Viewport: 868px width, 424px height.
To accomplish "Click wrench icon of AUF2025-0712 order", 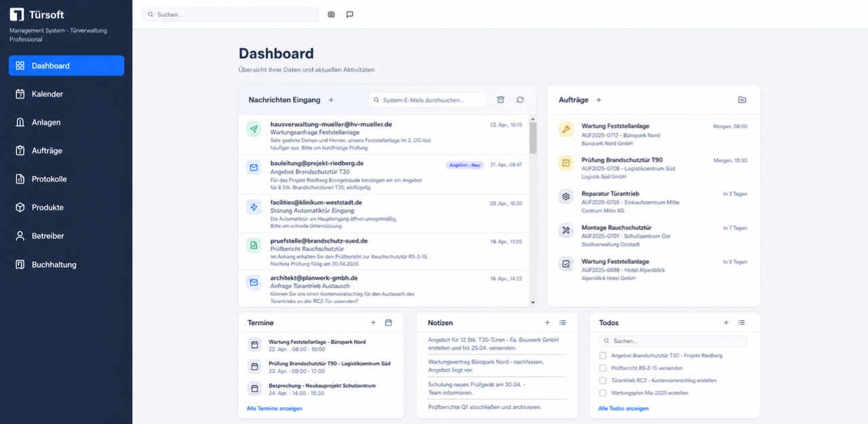I will pyautogui.click(x=566, y=129).
